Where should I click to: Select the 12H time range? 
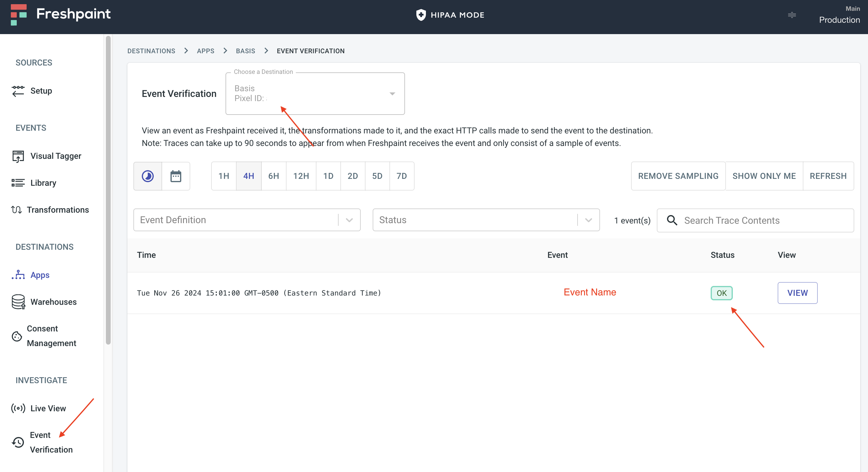(301, 176)
